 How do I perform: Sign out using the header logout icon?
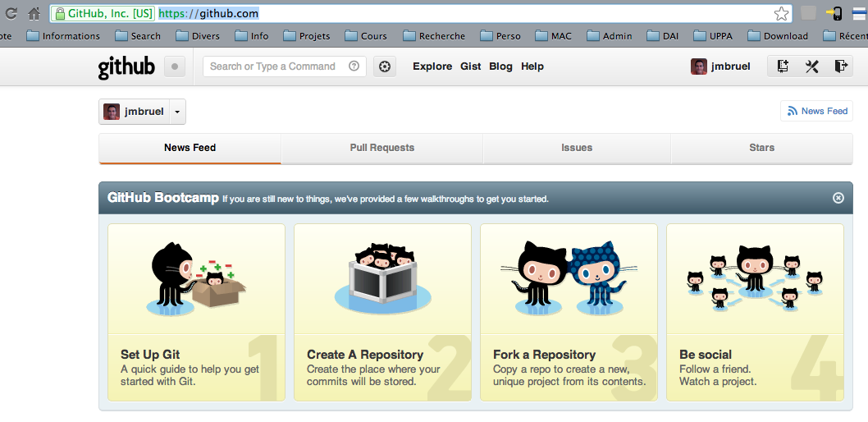point(840,67)
